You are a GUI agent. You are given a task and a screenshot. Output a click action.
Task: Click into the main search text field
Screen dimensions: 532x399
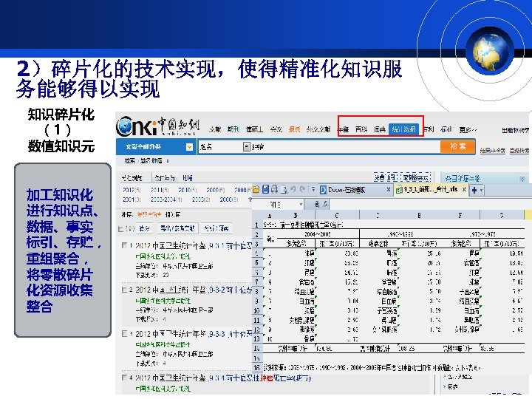pos(345,147)
